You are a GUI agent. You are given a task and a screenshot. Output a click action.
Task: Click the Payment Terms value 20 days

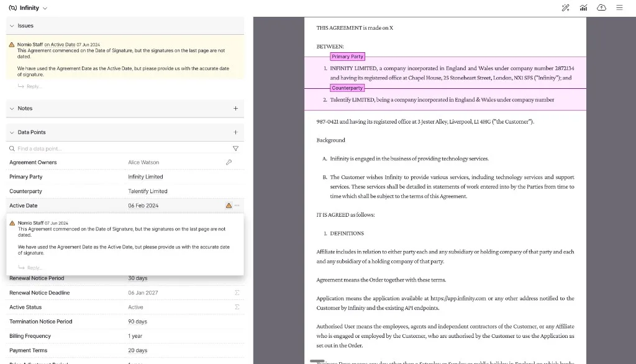[137, 350]
